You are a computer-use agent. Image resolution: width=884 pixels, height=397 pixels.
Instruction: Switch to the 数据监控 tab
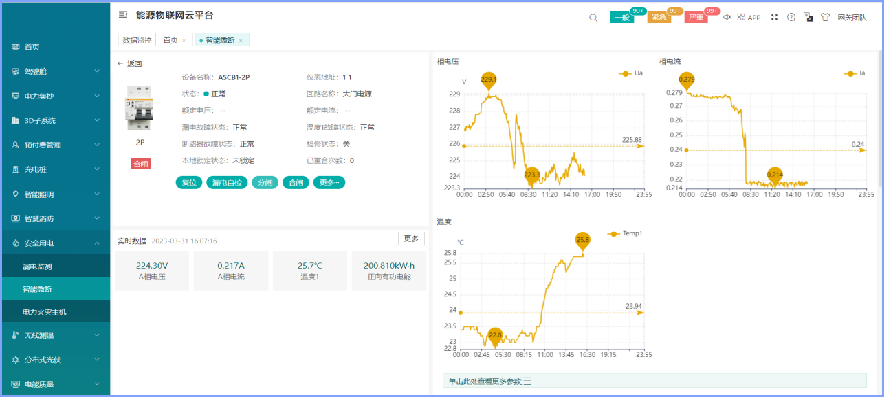pos(137,40)
